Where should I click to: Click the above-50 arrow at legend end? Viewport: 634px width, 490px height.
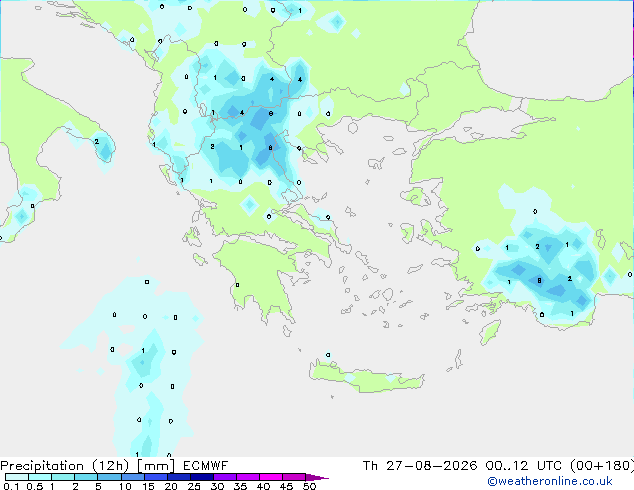pyautogui.click(x=317, y=477)
